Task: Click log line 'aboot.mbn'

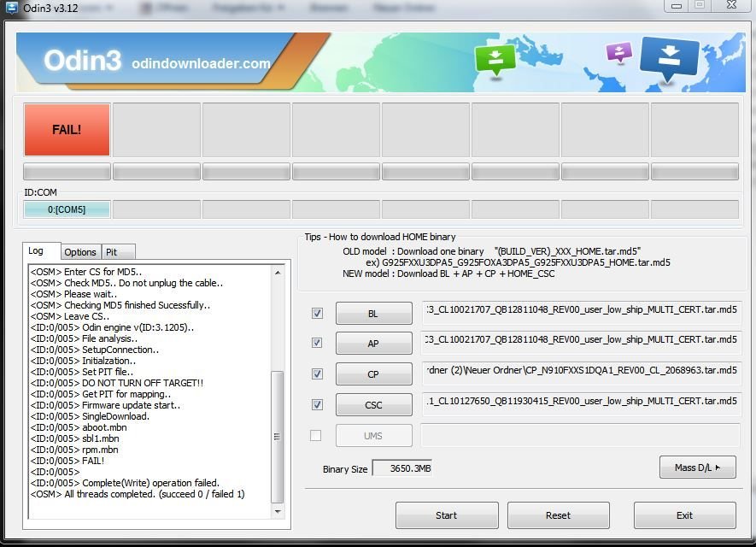Action: click(x=79, y=427)
